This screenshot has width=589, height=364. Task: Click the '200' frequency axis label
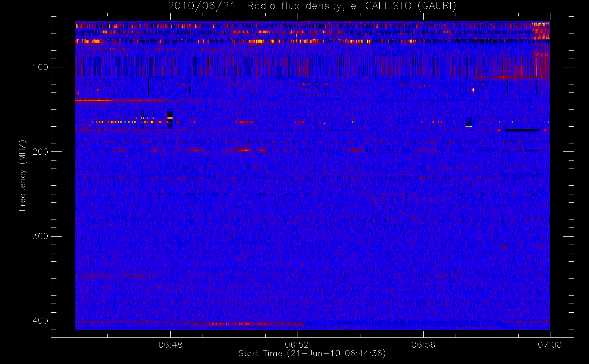pyautogui.click(x=40, y=152)
